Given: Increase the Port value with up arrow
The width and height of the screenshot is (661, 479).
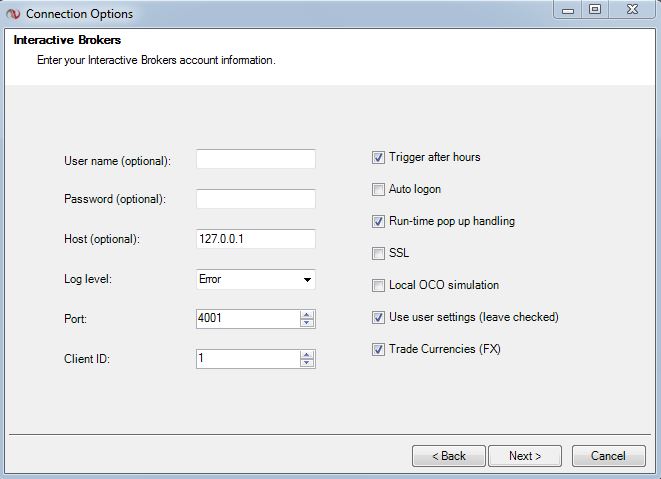Looking at the screenshot, I should pyautogui.click(x=307, y=315).
